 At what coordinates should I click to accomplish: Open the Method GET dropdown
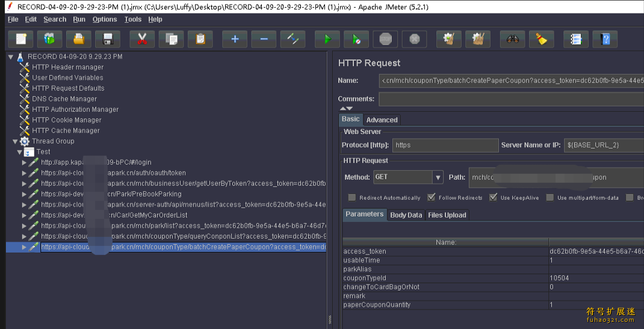[439, 177]
